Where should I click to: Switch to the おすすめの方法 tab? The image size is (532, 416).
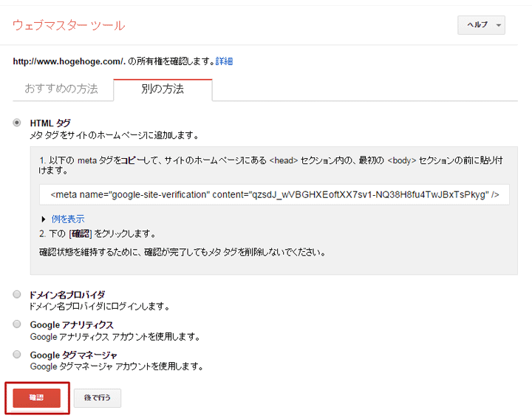(x=61, y=89)
